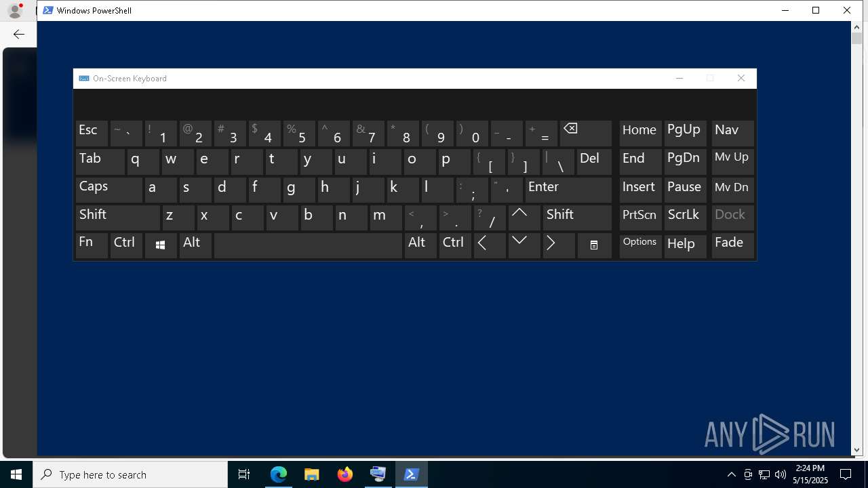The height and width of the screenshot is (488, 868).
Task: Open the volume control in system tray
Action: pyautogui.click(x=781, y=474)
